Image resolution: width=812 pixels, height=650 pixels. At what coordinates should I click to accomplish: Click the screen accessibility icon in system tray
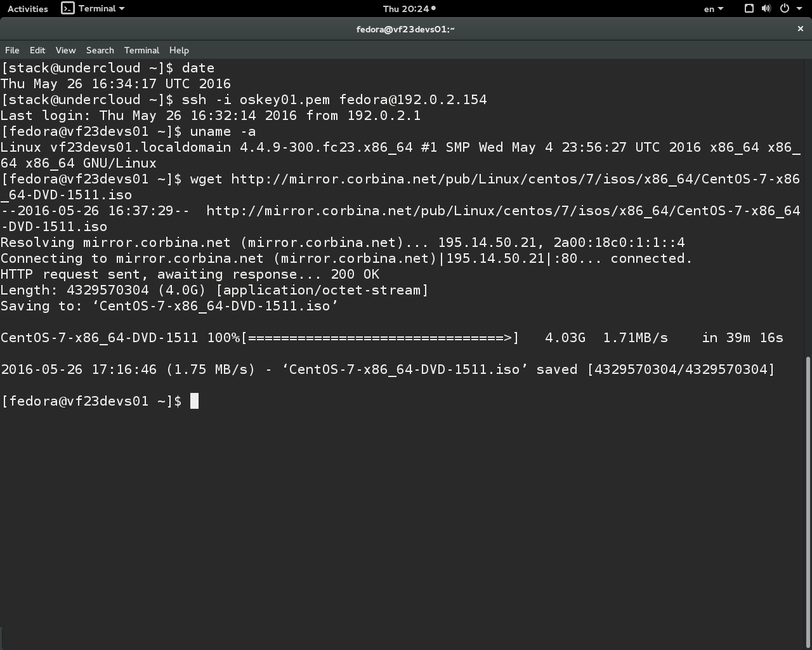[x=749, y=8]
